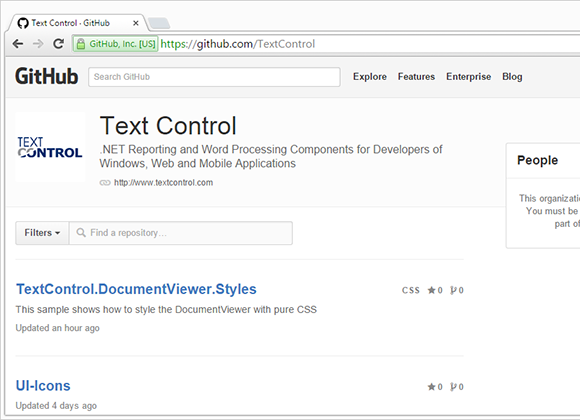This screenshot has width=580, height=420.
Task: Click the Find a repository field
Action: (181, 233)
